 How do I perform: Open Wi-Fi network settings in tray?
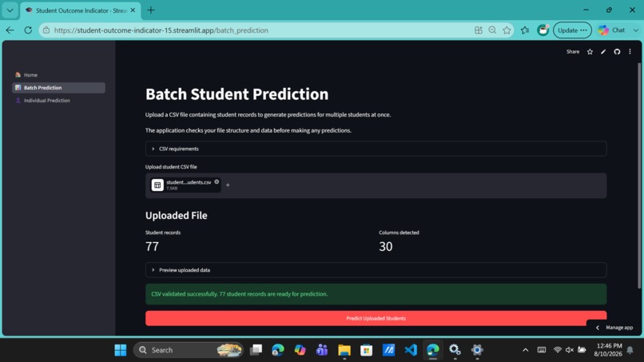coord(558,350)
